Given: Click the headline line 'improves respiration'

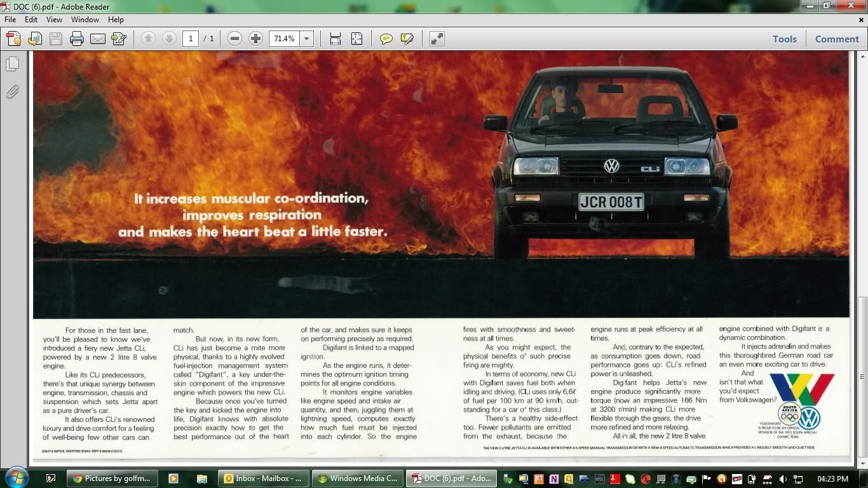Looking at the screenshot, I should pyautogui.click(x=252, y=215).
